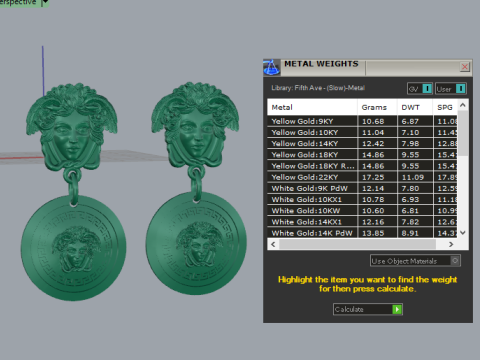
Task: Click the Metal Weights title bar
Action: click(x=367, y=68)
